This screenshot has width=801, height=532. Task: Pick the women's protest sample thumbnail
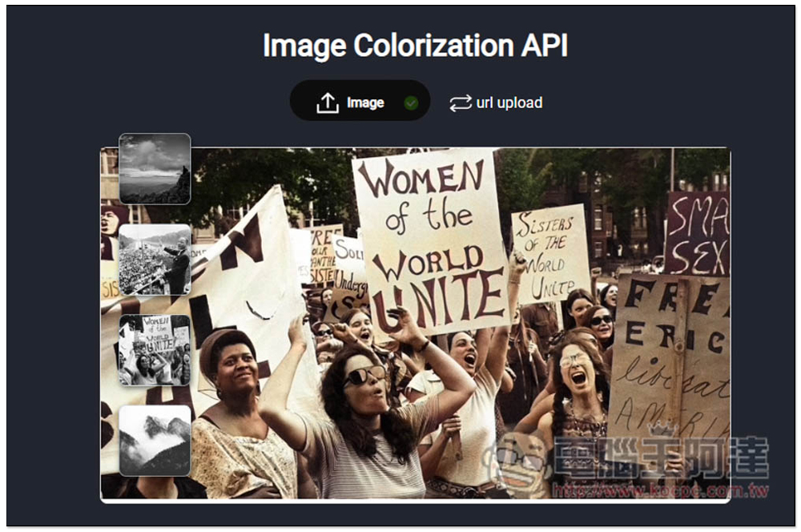tap(155, 350)
